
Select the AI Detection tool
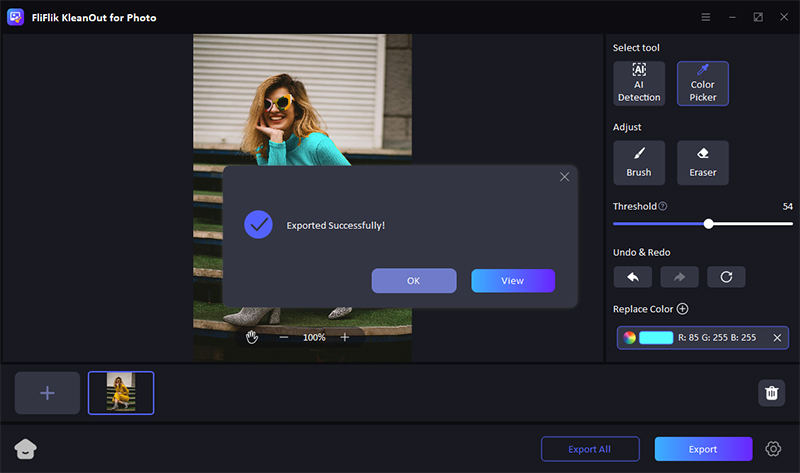(639, 84)
